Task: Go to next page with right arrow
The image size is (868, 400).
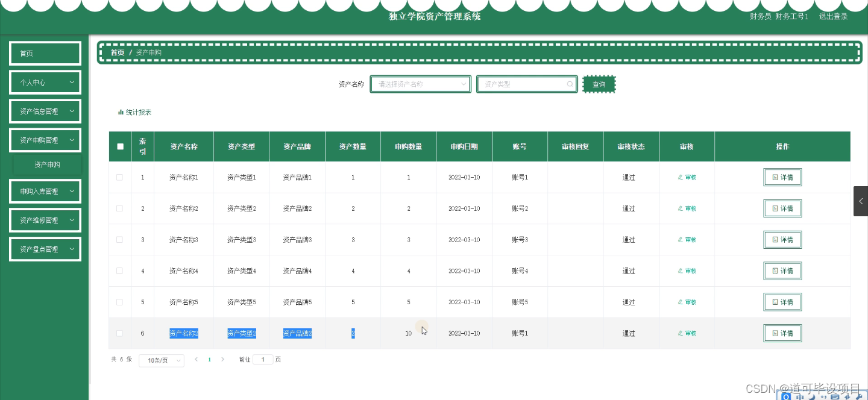Action: [222, 359]
